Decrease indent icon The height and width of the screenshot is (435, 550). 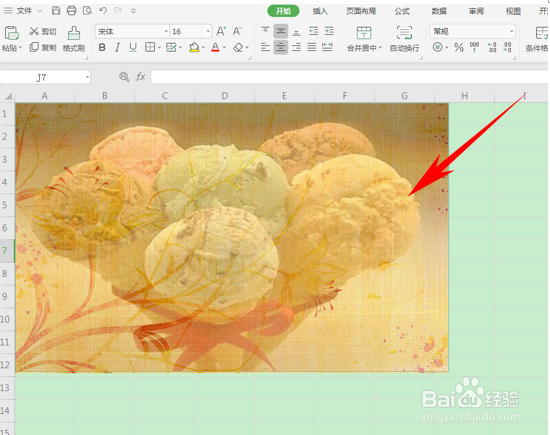pos(314,31)
